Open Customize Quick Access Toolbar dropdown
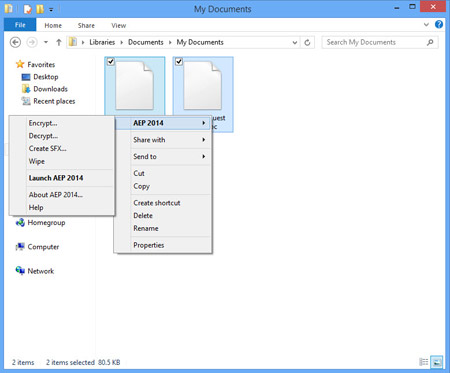Image resolution: width=450 pixels, height=373 pixels. (51, 10)
